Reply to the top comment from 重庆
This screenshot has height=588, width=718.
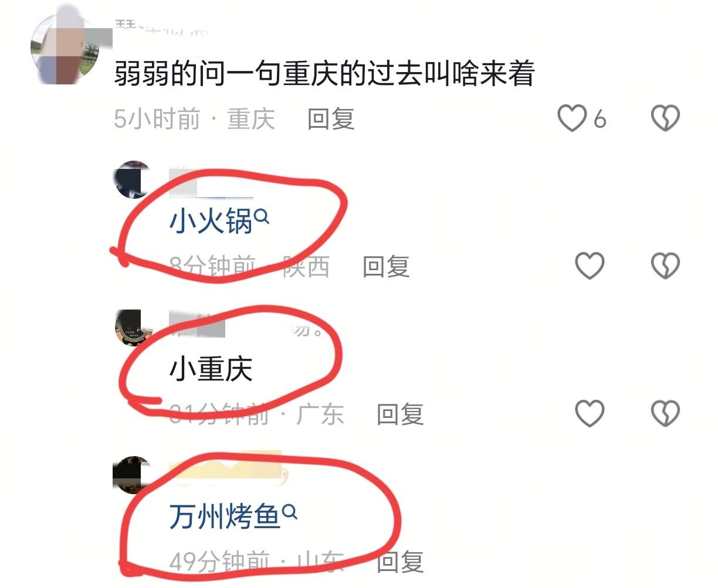331,119
